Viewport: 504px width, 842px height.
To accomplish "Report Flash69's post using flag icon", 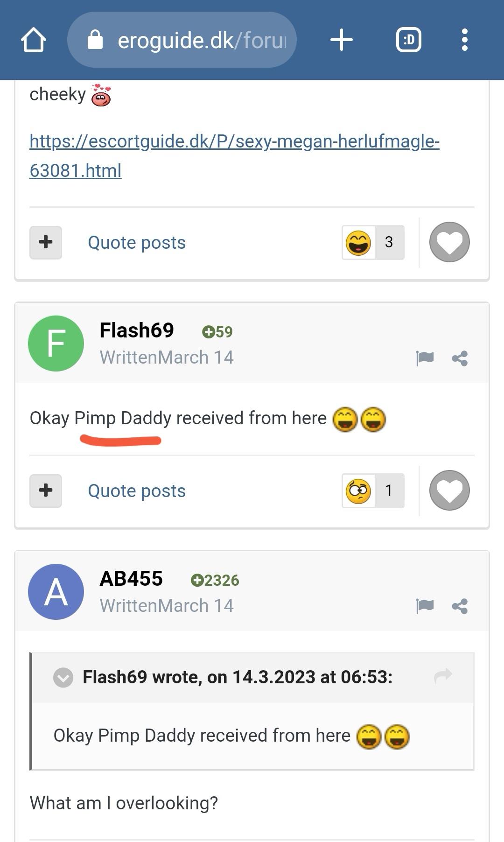I will pyautogui.click(x=425, y=358).
